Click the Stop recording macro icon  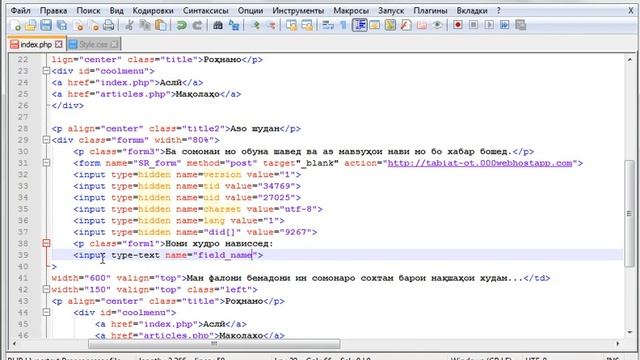pyautogui.click(x=473, y=25)
